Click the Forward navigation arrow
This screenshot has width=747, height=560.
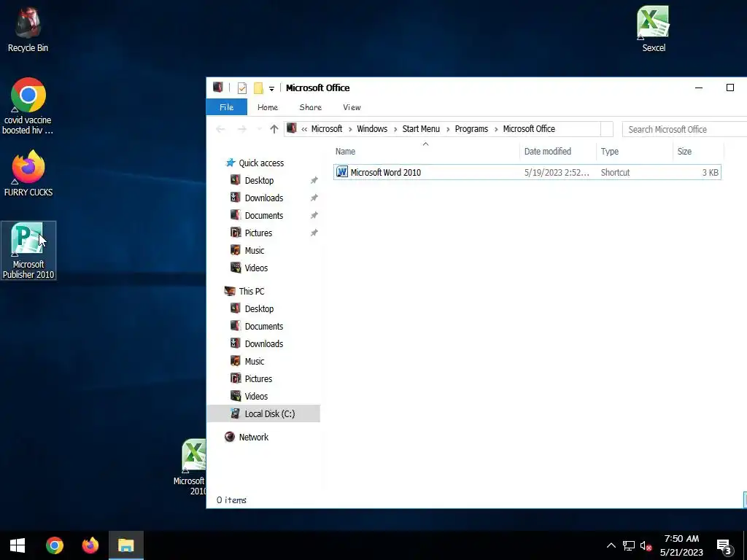[242, 129]
